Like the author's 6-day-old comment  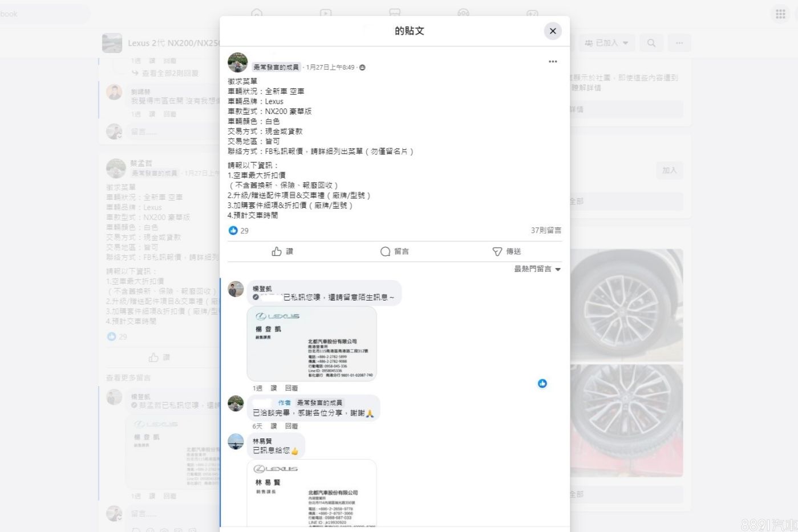coord(273,427)
